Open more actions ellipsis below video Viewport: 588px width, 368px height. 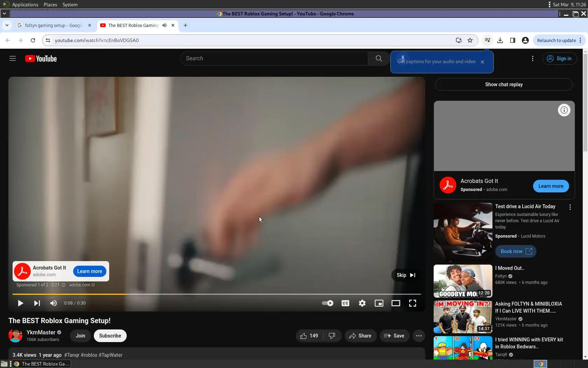tap(419, 336)
